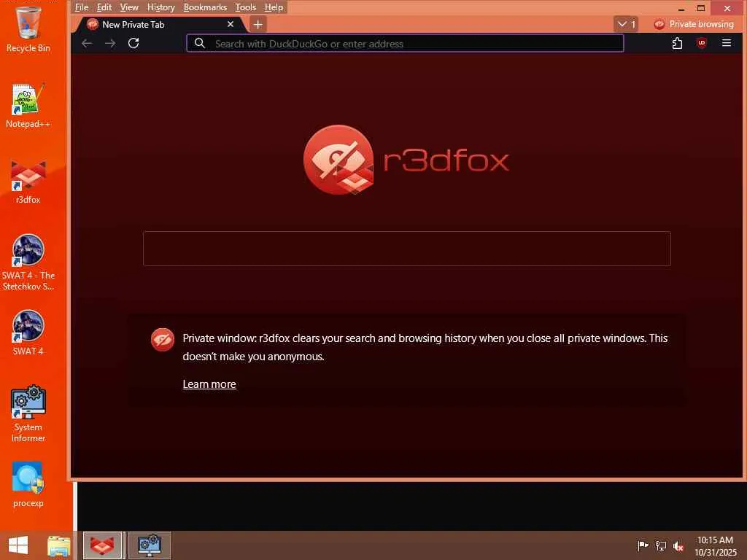The image size is (747, 560).
Task: Click the Private browsing indicator
Action: [x=693, y=24]
